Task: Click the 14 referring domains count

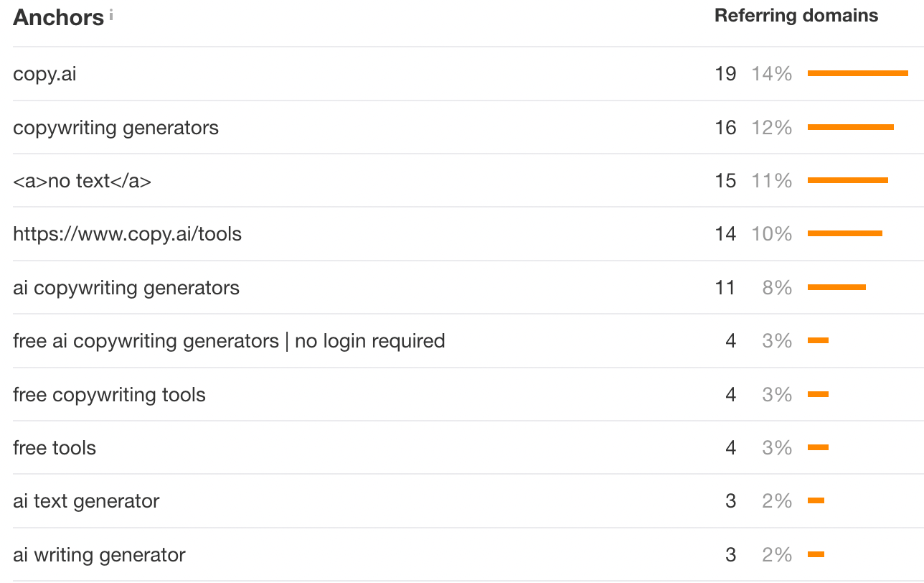Action: pos(725,234)
